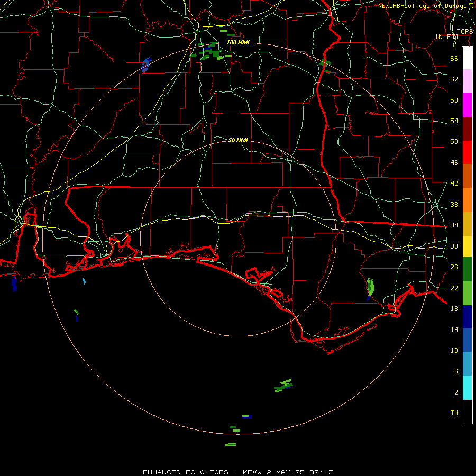The width and height of the screenshot is (476, 476).
Task: Click the 34 legend value label
Action: pos(454,225)
